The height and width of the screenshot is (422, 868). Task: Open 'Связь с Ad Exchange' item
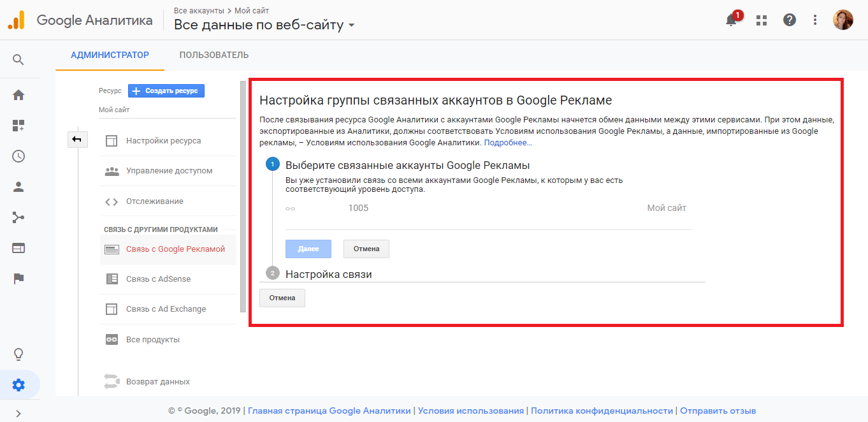pyautogui.click(x=168, y=309)
